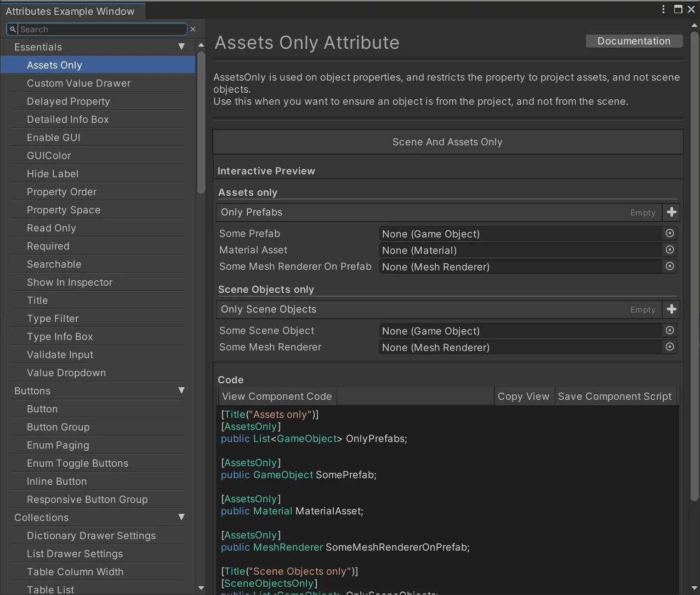Switch to Scene And Assets Only tab
This screenshot has height=595, width=700.
447,142
